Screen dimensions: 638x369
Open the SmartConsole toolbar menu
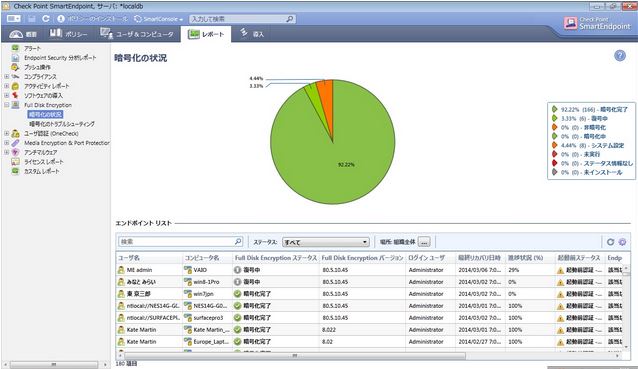tap(158, 19)
